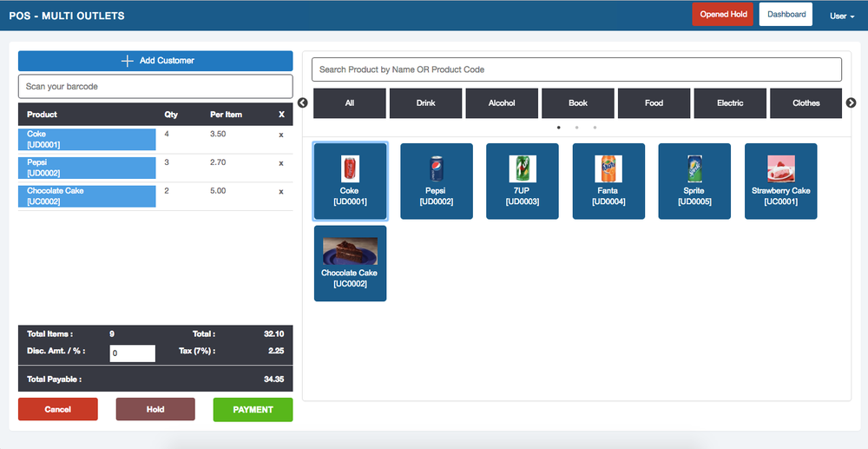Go to the Dashboard
The image size is (868, 449).
[786, 15]
